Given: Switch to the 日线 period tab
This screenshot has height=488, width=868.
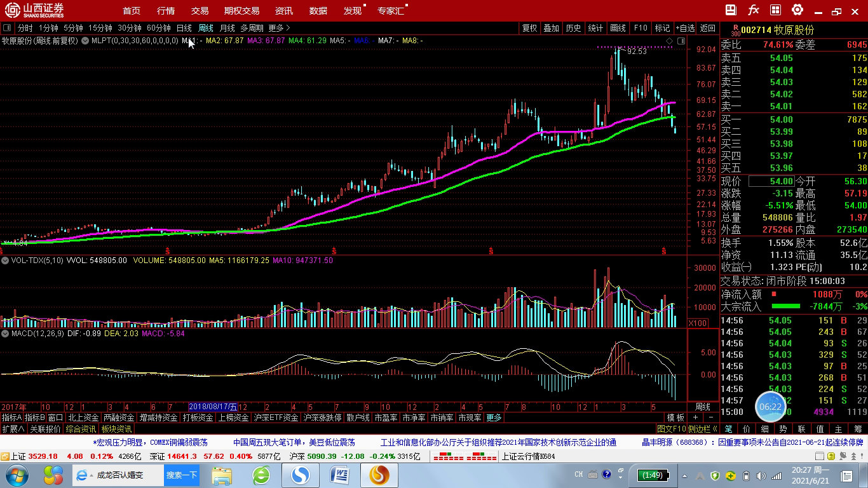Looking at the screenshot, I should 184,28.
